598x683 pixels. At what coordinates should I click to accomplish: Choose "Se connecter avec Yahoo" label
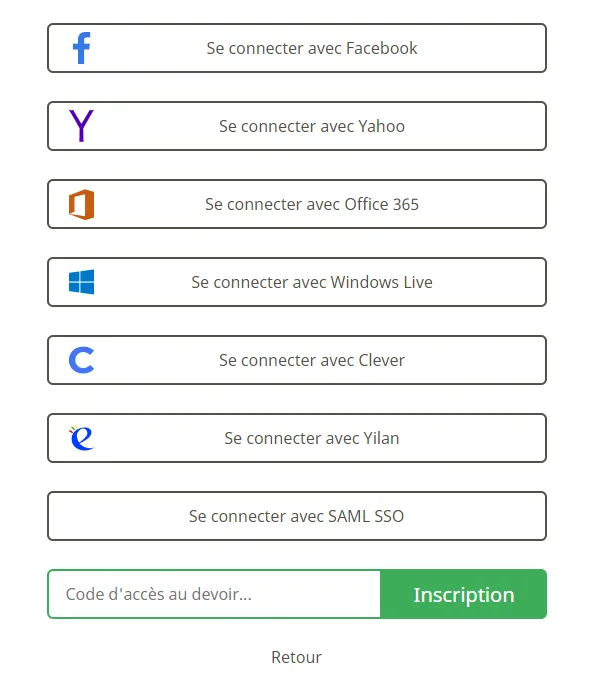(311, 126)
